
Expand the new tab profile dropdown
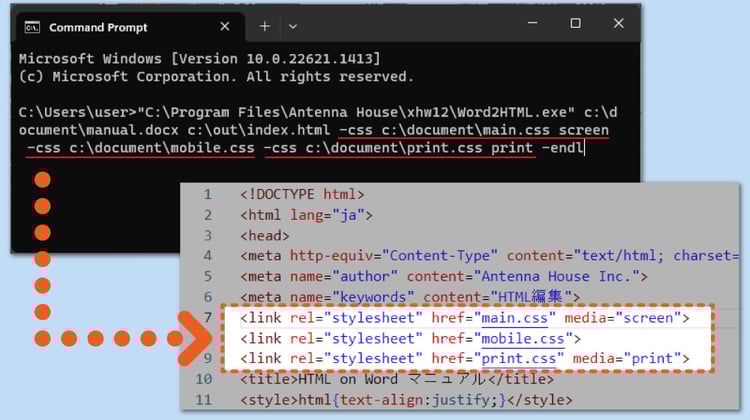point(293,27)
